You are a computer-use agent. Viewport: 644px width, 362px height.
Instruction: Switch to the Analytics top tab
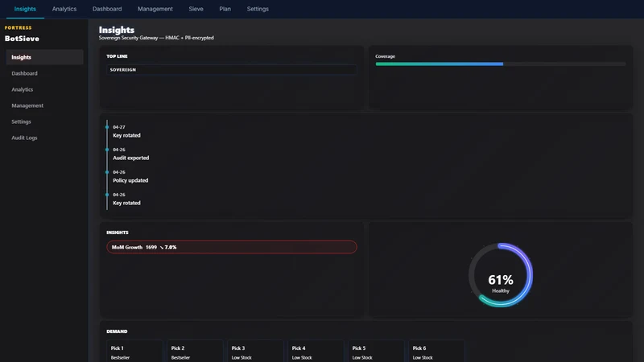[64, 9]
